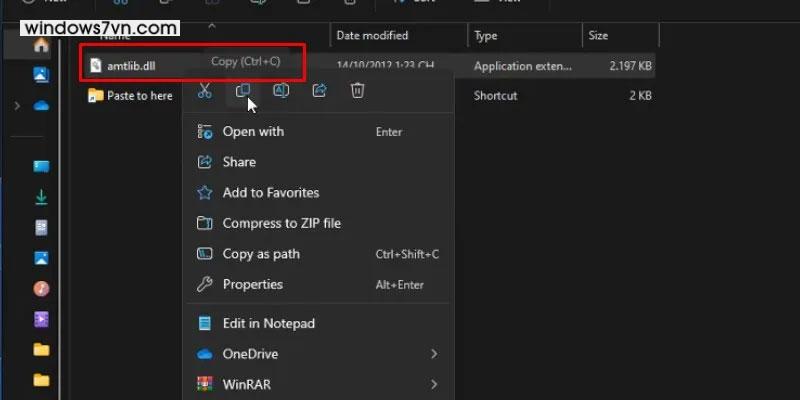Screen dimensions: 800x400
Task: Open the OneDrive cloud icon in sidebar
Action: [x=41, y=105]
